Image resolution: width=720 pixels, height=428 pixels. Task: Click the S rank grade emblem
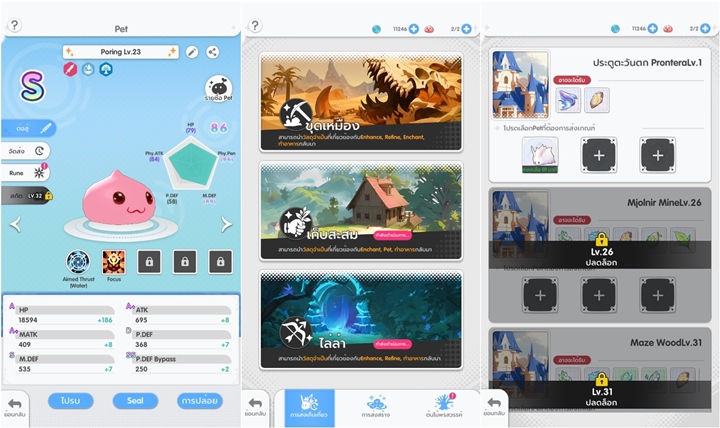32,86
